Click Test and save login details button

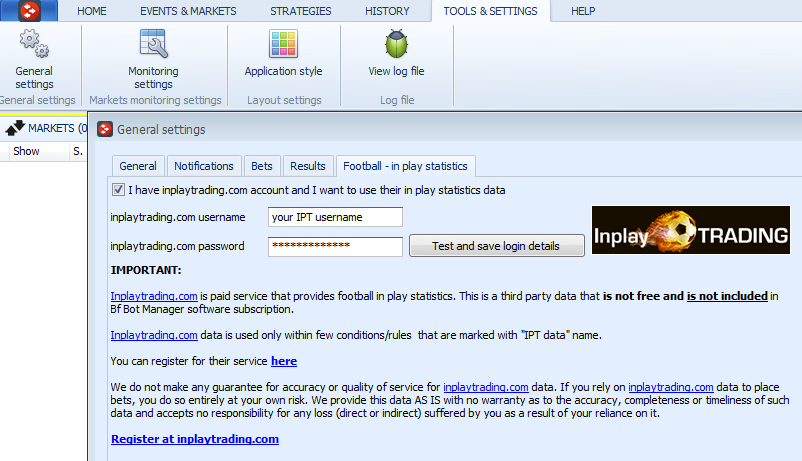tap(496, 246)
